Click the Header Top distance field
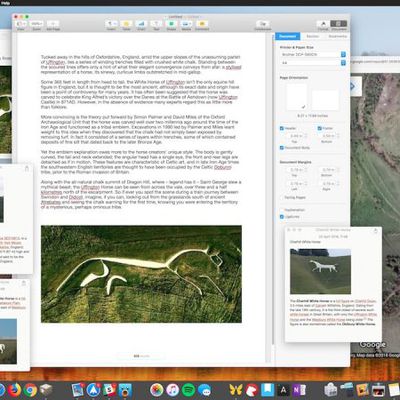This screenshot has height=400, width=400. pyautogui.click(x=294, y=136)
